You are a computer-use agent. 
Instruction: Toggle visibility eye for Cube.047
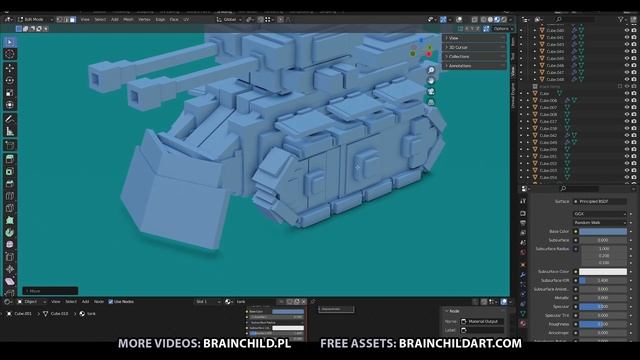click(627, 72)
